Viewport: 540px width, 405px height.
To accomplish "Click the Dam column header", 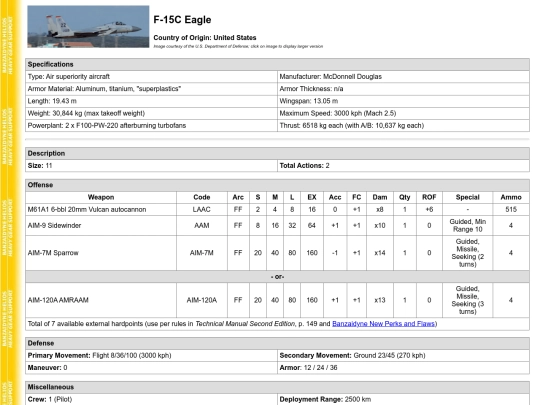I will coord(380,197).
